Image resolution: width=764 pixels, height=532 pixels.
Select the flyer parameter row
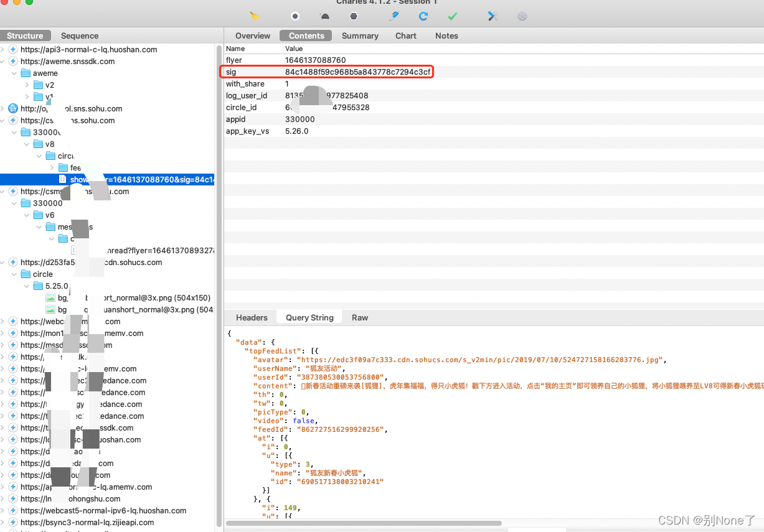[x=494, y=60]
